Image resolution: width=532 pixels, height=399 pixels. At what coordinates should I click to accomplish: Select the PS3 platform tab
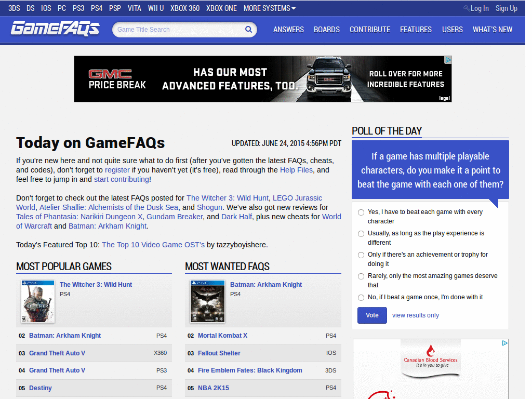click(x=78, y=8)
